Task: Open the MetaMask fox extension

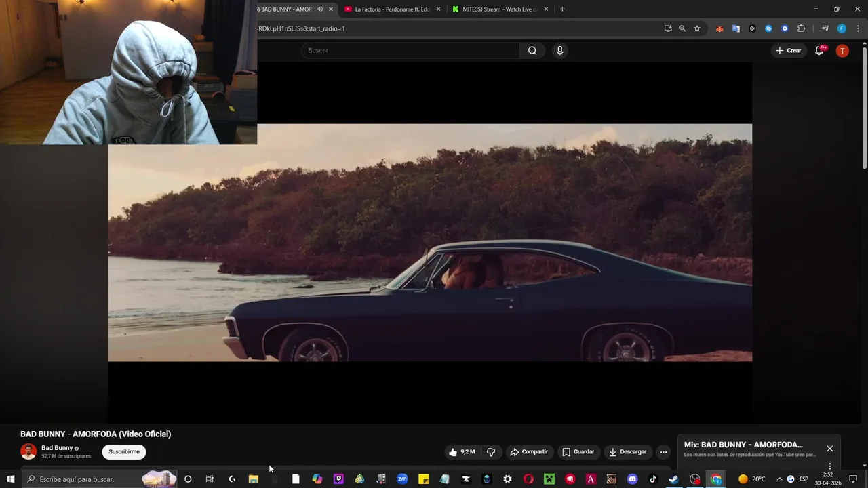Action: click(x=719, y=28)
